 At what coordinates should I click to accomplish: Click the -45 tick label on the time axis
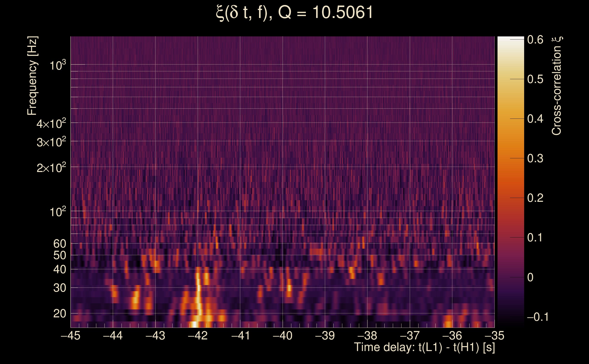tap(70, 336)
